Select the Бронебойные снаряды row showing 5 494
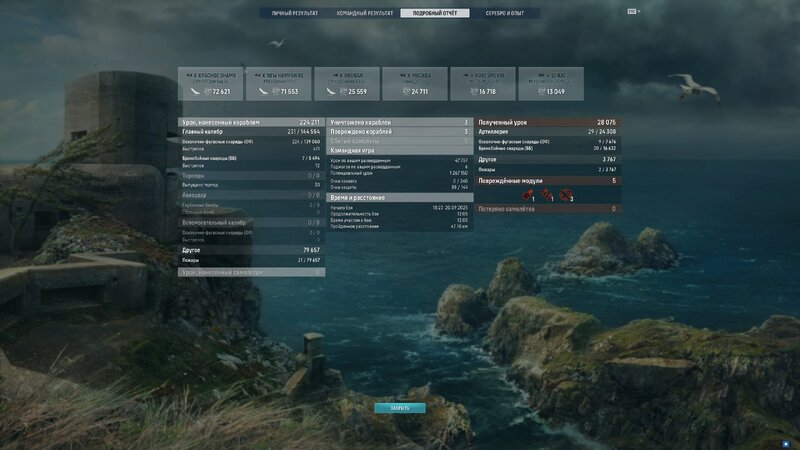 (x=252, y=158)
